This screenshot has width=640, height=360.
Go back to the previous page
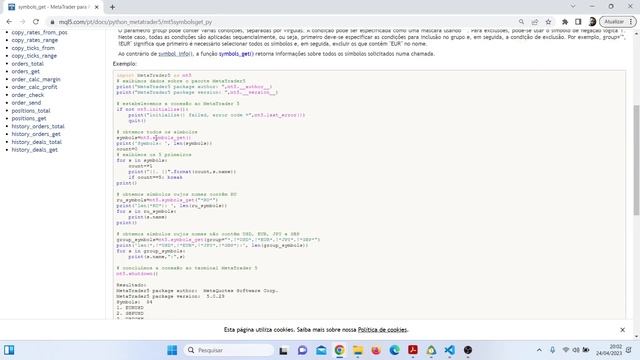tap(9, 22)
